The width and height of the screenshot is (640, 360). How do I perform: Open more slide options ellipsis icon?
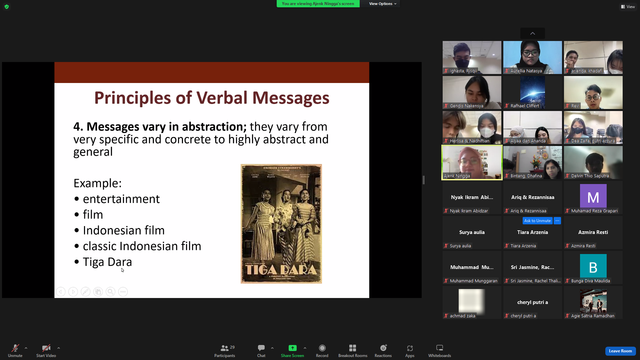(123, 291)
